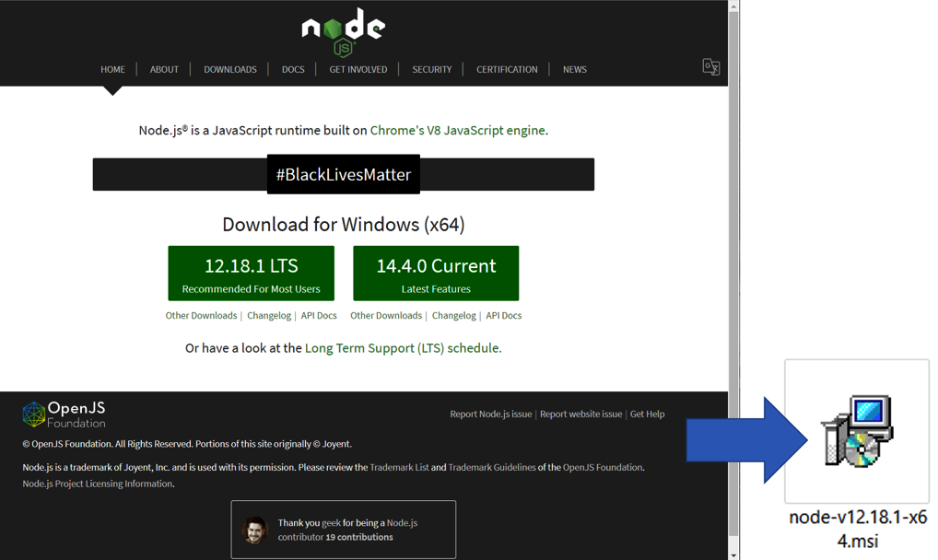Open the NEWS menu item

point(574,69)
